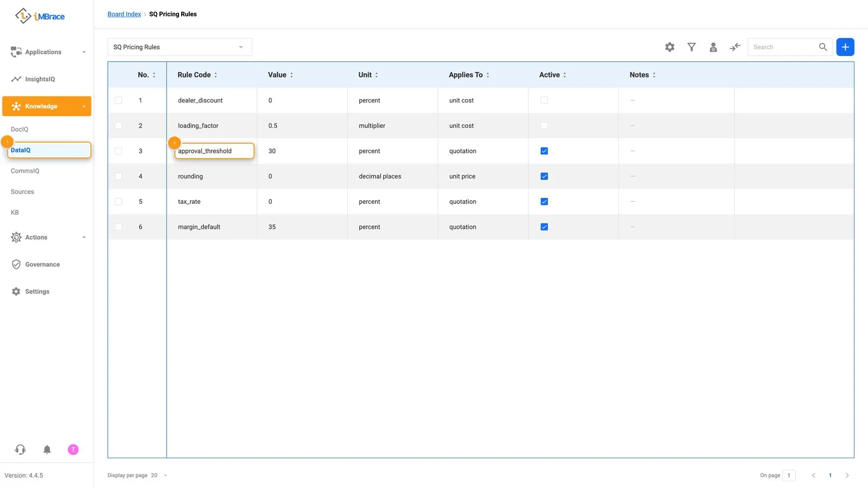Sort by Value column arrows
Image resolution: width=868 pixels, height=488 pixels.
pyautogui.click(x=291, y=75)
